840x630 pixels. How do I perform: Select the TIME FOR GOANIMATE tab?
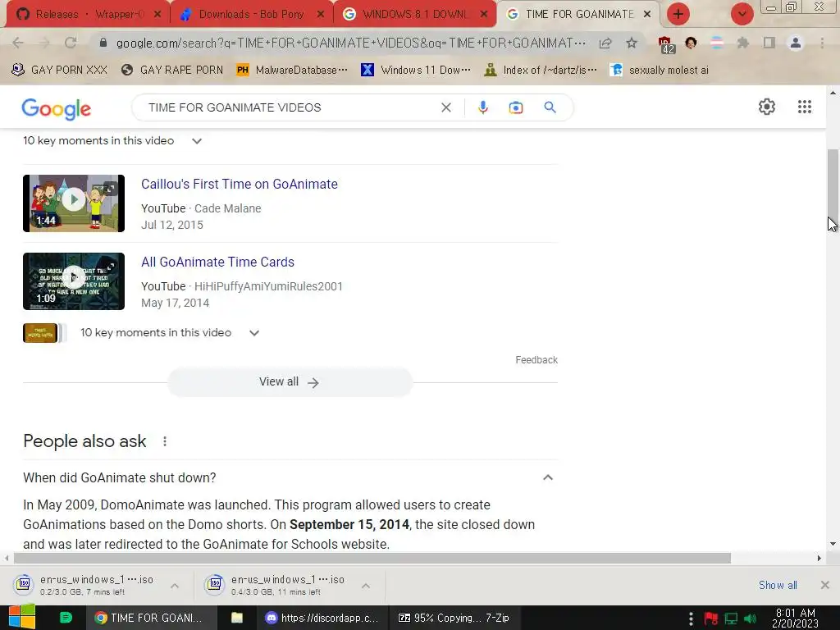pyautogui.click(x=578, y=14)
